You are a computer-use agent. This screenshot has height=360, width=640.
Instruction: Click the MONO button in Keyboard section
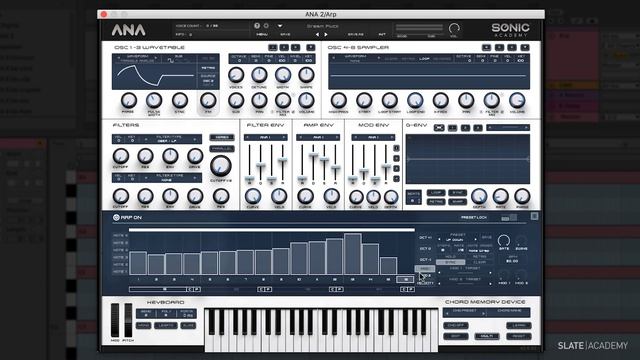tap(144, 325)
